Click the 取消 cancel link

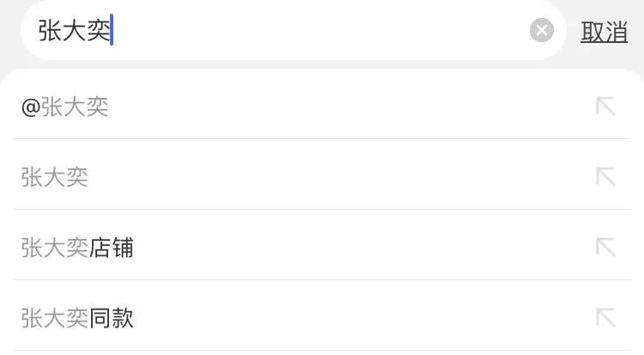pyautogui.click(x=605, y=33)
